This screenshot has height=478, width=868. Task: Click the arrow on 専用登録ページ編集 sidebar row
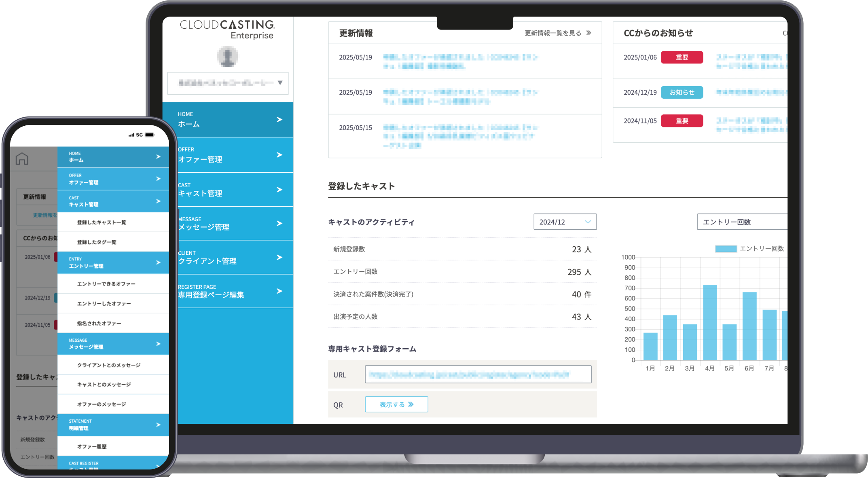pos(279,291)
